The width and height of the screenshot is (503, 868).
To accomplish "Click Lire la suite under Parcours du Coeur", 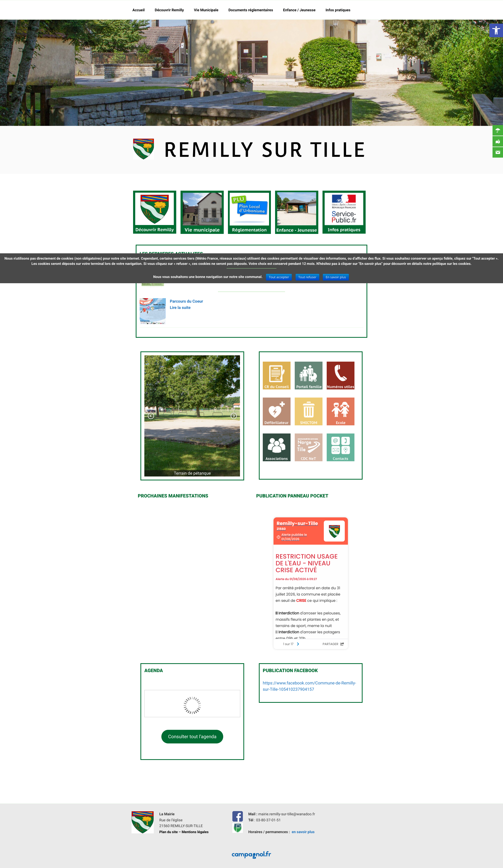I will coord(180,308).
